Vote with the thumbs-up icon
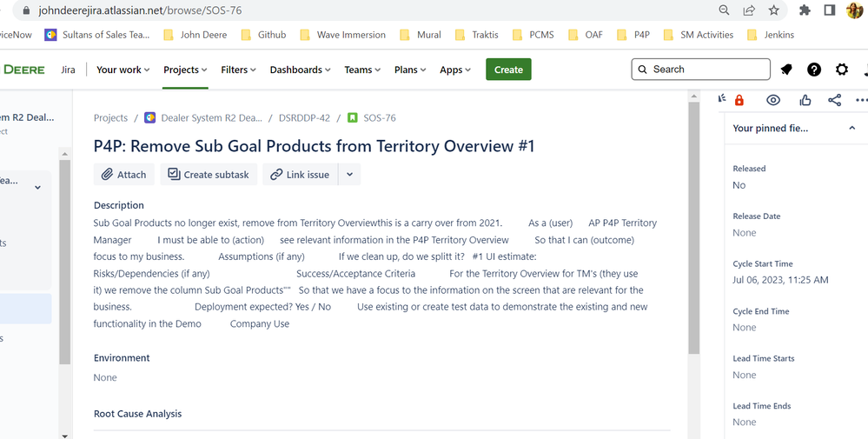This screenshot has height=439, width=868. [805, 100]
